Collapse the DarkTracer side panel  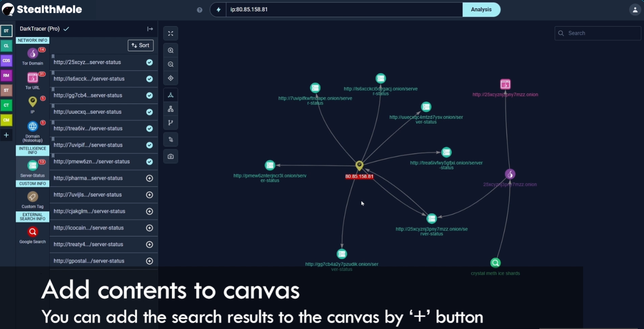(x=150, y=29)
